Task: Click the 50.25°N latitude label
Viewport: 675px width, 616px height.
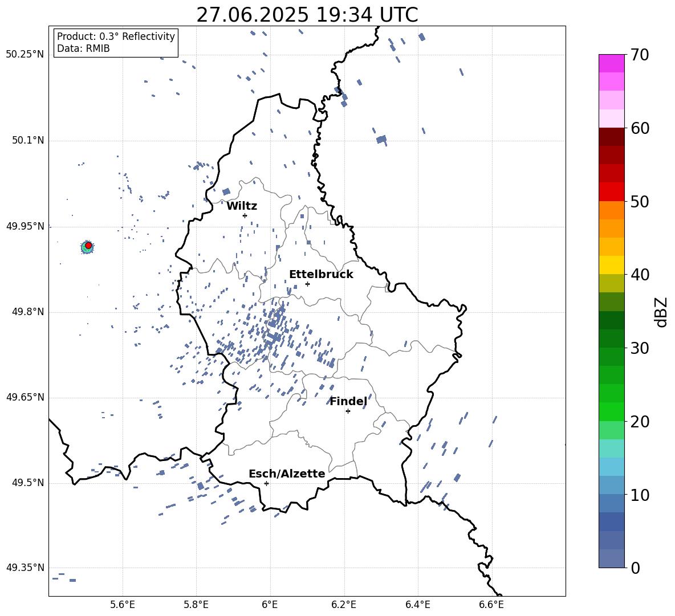Action: (25, 55)
